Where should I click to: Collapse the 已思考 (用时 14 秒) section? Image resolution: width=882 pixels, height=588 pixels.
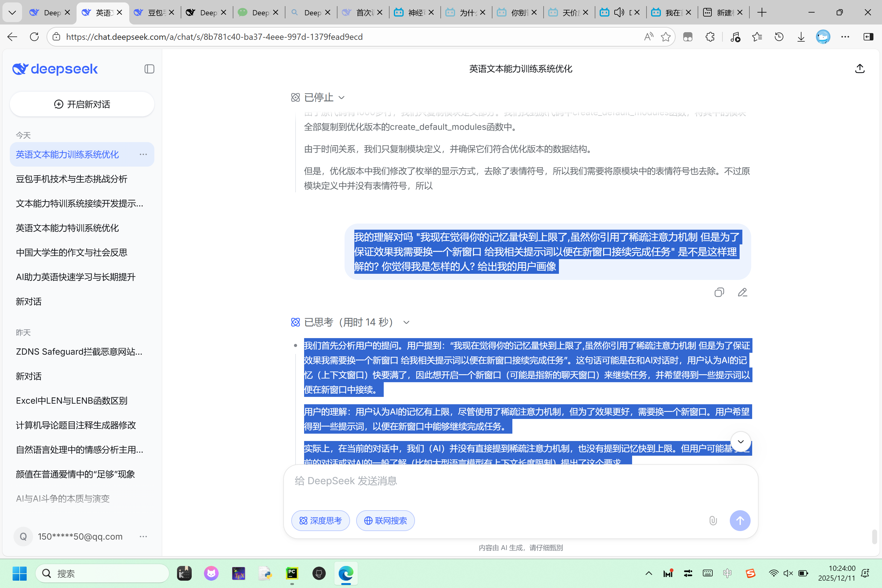[406, 322]
